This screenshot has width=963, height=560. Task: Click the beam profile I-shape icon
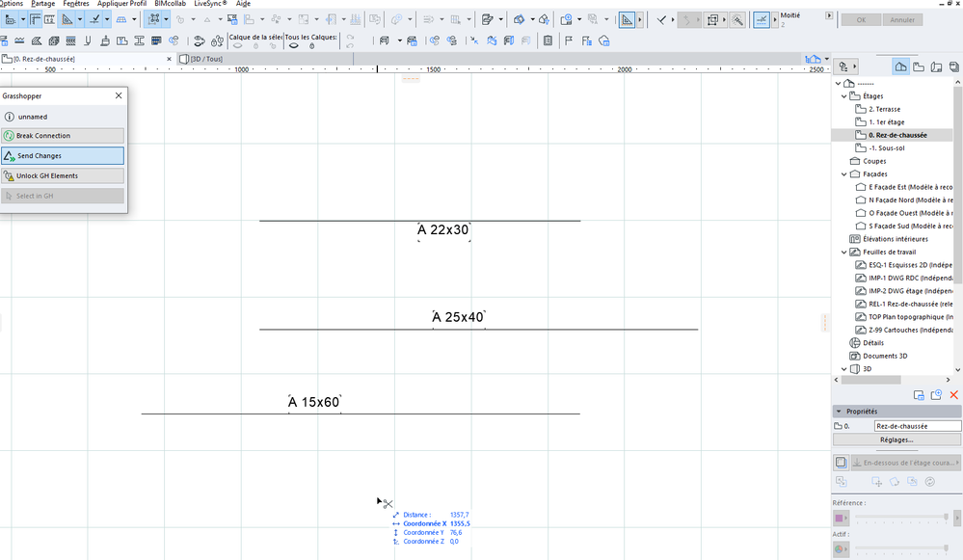pos(140,41)
